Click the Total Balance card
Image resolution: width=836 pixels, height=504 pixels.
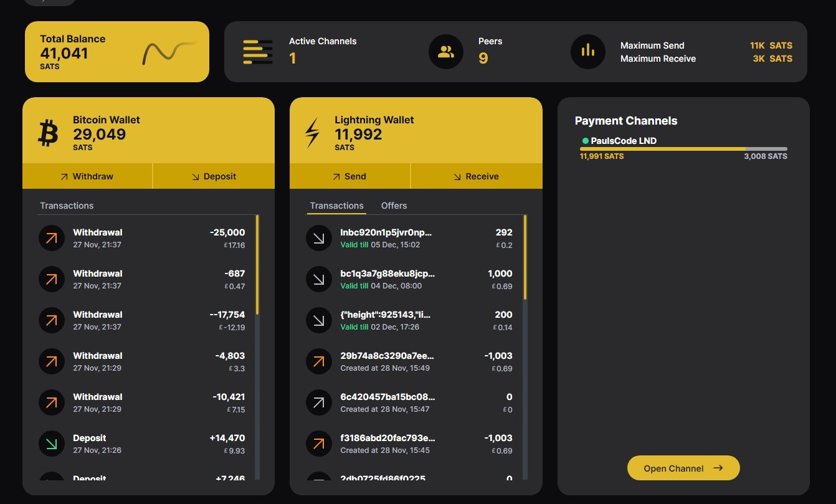pyautogui.click(x=116, y=52)
